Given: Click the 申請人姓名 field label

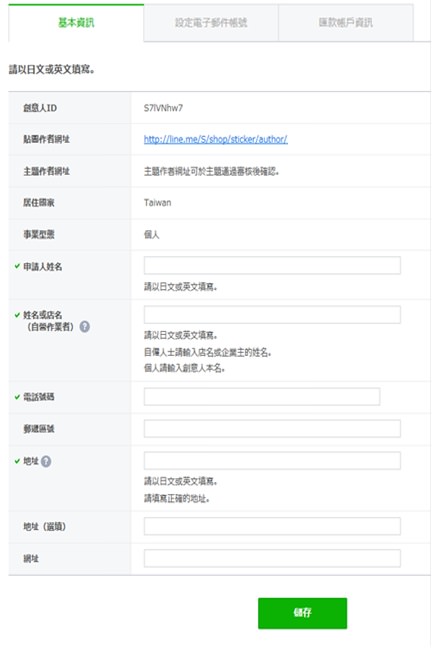Looking at the screenshot, I should click(x=43, y=267).
